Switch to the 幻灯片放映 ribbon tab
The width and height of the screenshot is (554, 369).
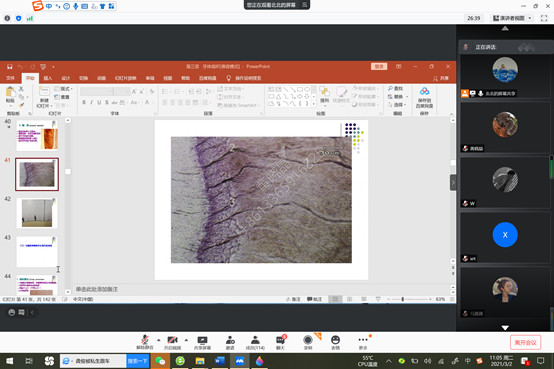[125, 78]
